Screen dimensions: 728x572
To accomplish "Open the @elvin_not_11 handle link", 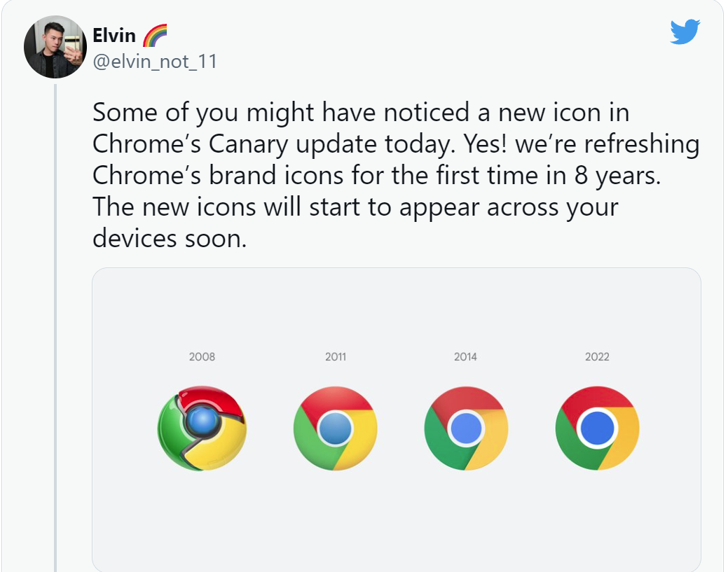I will click(x=155, y=62).
